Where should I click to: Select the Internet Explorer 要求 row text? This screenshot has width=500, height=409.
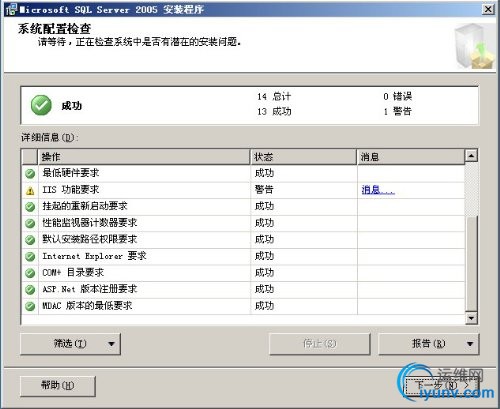[x=94, y=256]
